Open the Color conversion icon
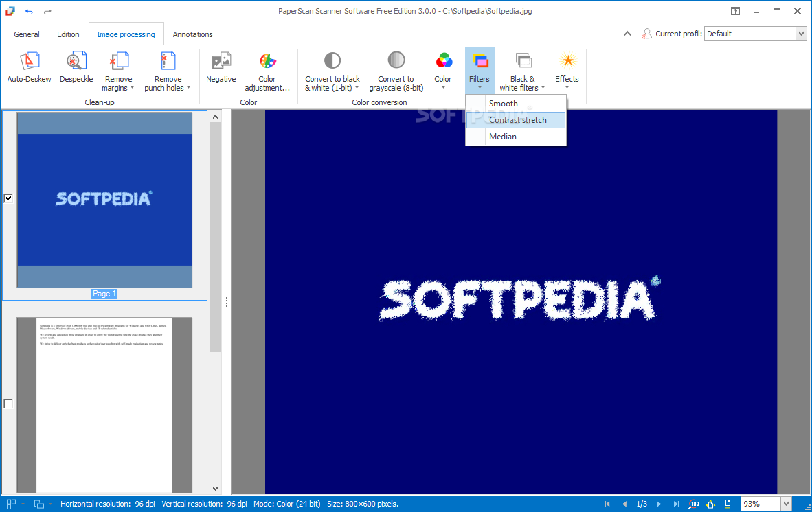 pyautogui.click(x=443, y=61)
